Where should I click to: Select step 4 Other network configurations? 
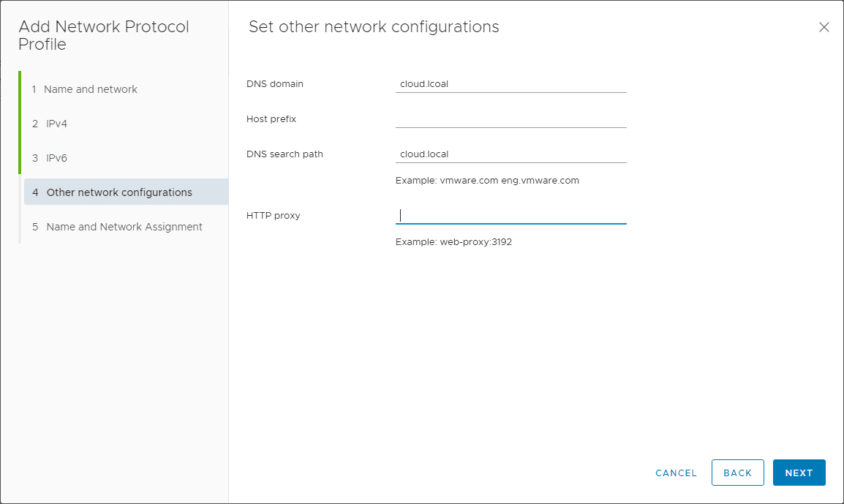pyautogui.click(x=119, y=192)
